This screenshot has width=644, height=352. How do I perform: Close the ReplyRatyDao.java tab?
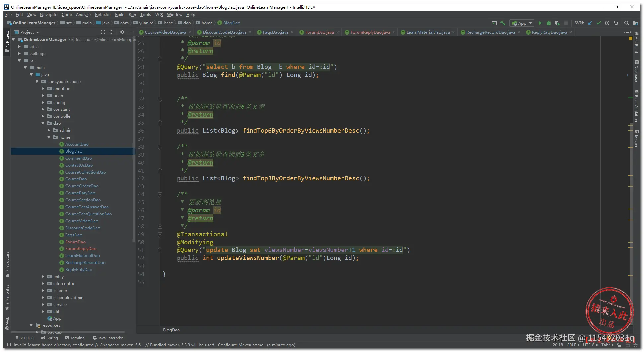click(571, 32)
